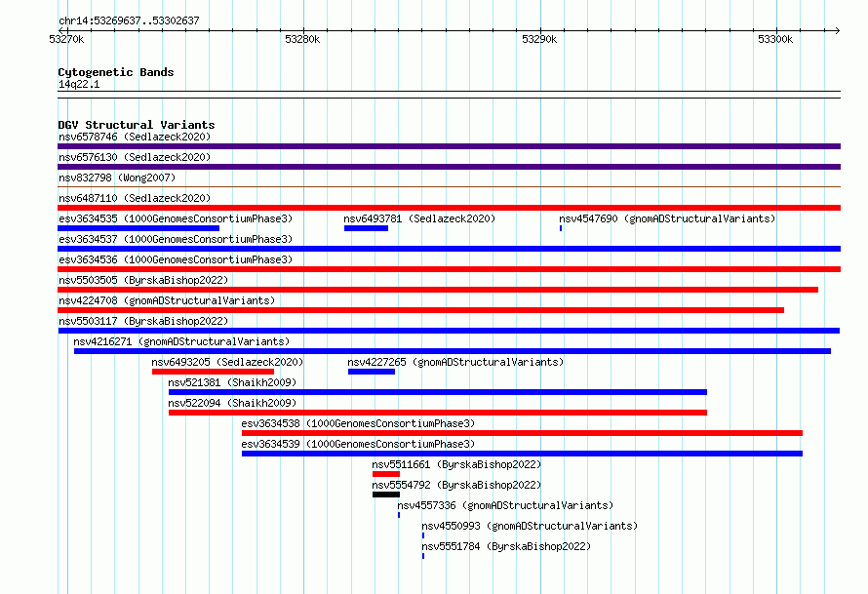868x594 pixels.
Task: Click the 53280k ruler tick label
Action: (302, 39)
